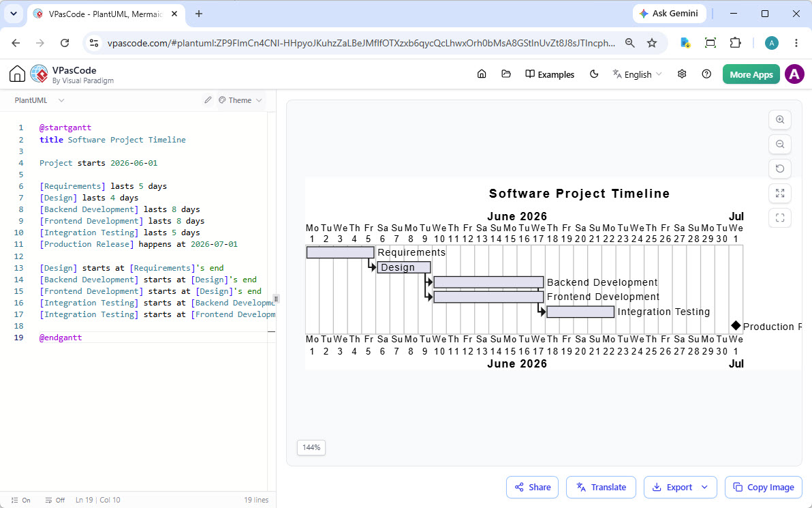This screenshot has height=508, width=812.
Task: Click the More Apps button
Action: click(x=751, y=74)
